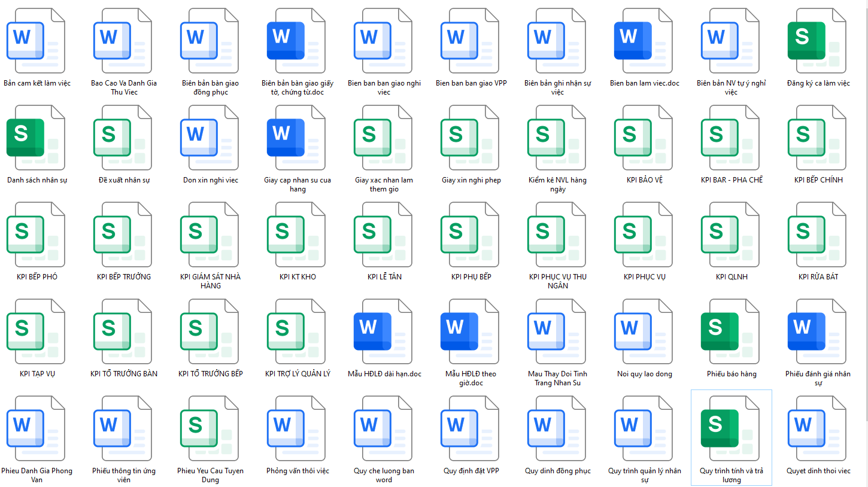The image size is (868, 487).
Task: Select the 'Kiểm kê NVL hàng ngày' label
Action: 558,185
